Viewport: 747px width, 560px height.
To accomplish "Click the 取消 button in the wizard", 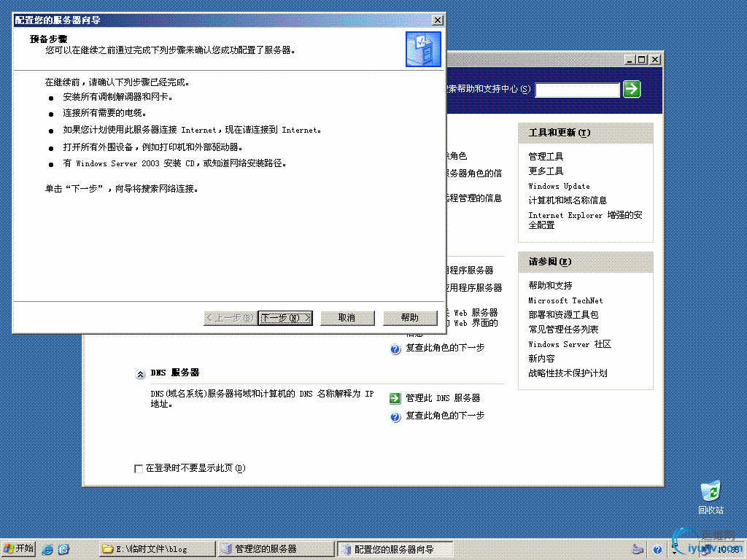I will (x=347, y=318).
